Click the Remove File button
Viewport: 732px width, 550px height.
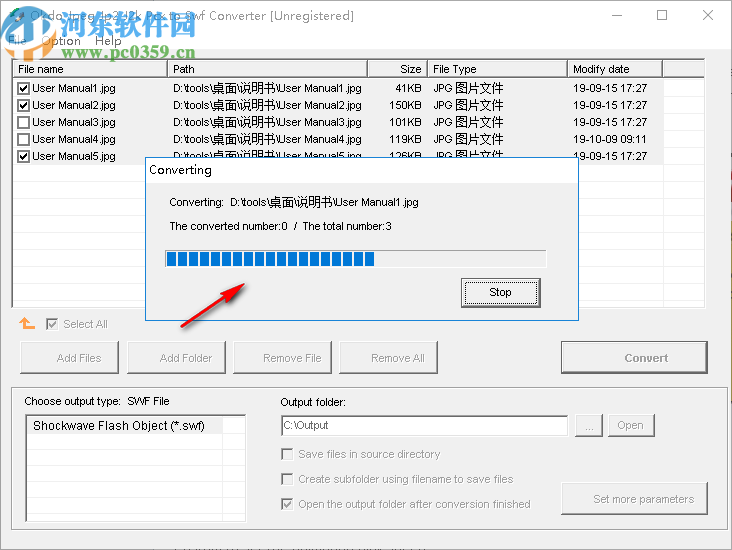[282, 358]
